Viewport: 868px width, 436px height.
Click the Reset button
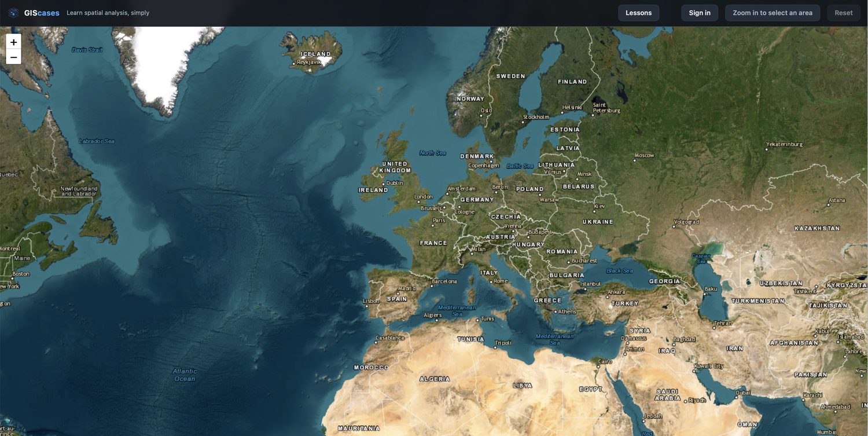click(844, 13)
